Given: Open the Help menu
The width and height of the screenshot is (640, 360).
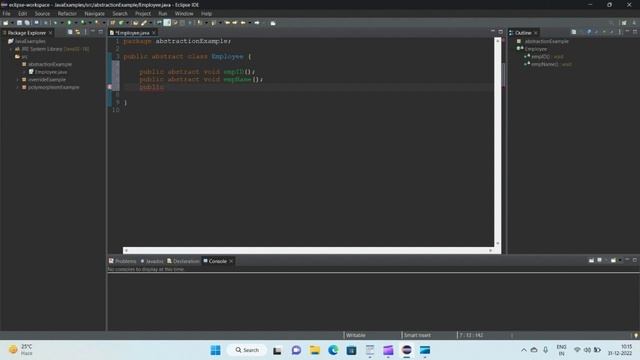Looking at the screenshot, I should (206, 13).
